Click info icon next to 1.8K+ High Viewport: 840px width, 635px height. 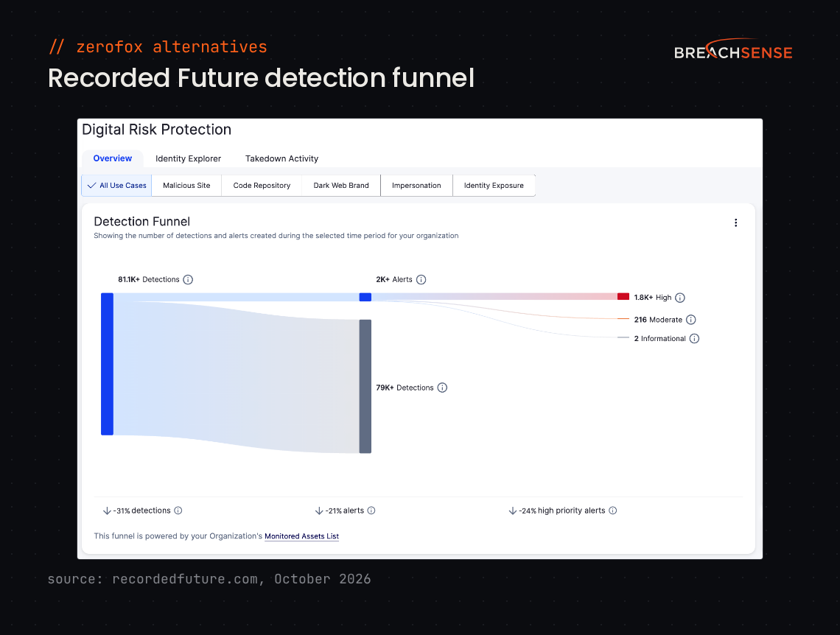(680, 298)
